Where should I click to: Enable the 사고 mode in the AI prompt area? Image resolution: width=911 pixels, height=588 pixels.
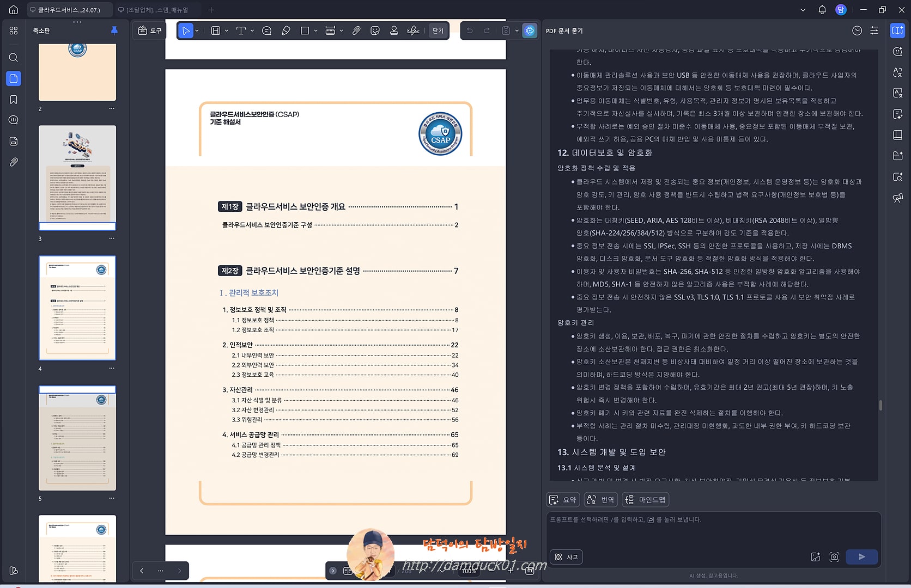566,556
